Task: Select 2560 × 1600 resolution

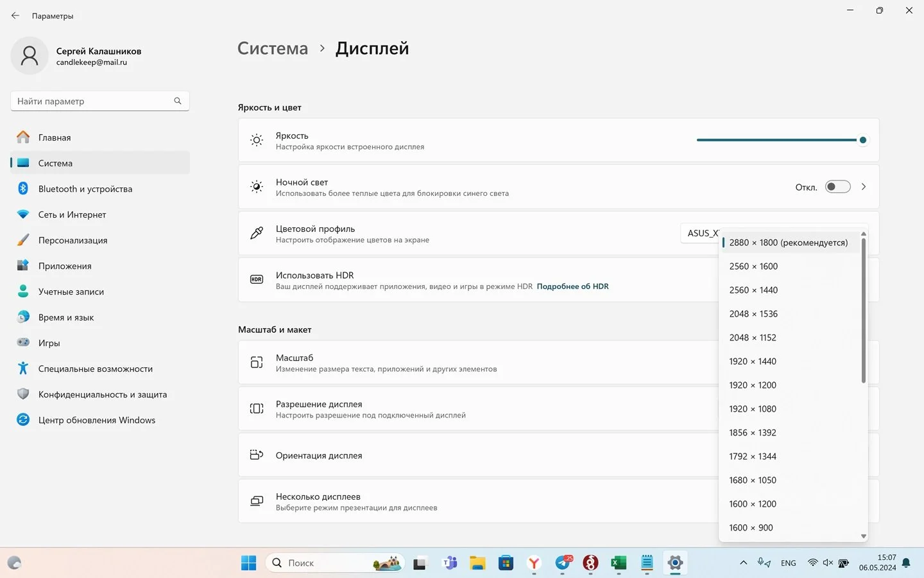Action: [x=791, y=267]
